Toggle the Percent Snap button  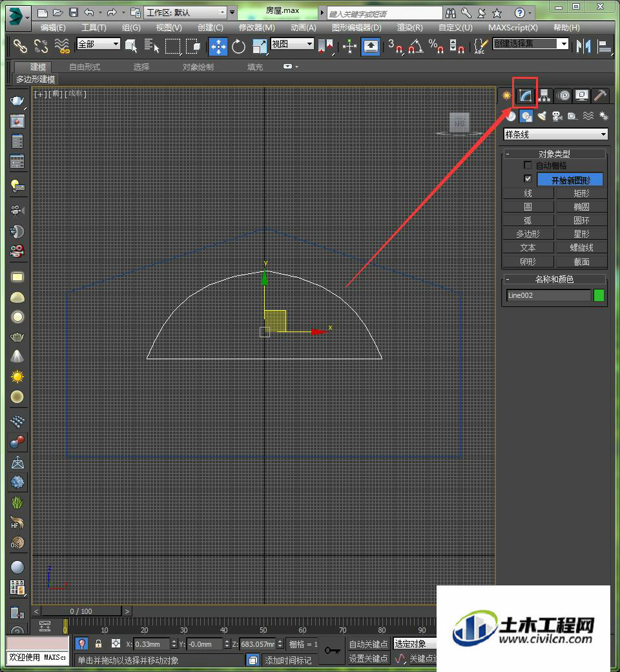click(x=436, y=46)
